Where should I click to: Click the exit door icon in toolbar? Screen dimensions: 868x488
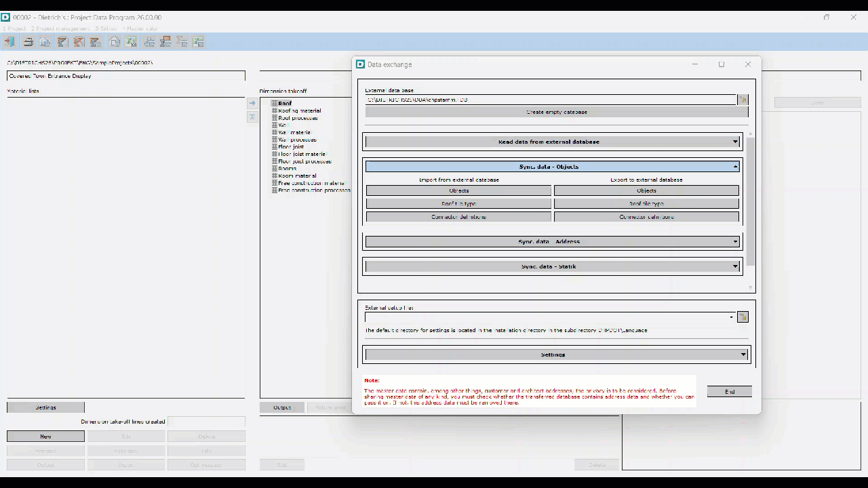(9, 42)
